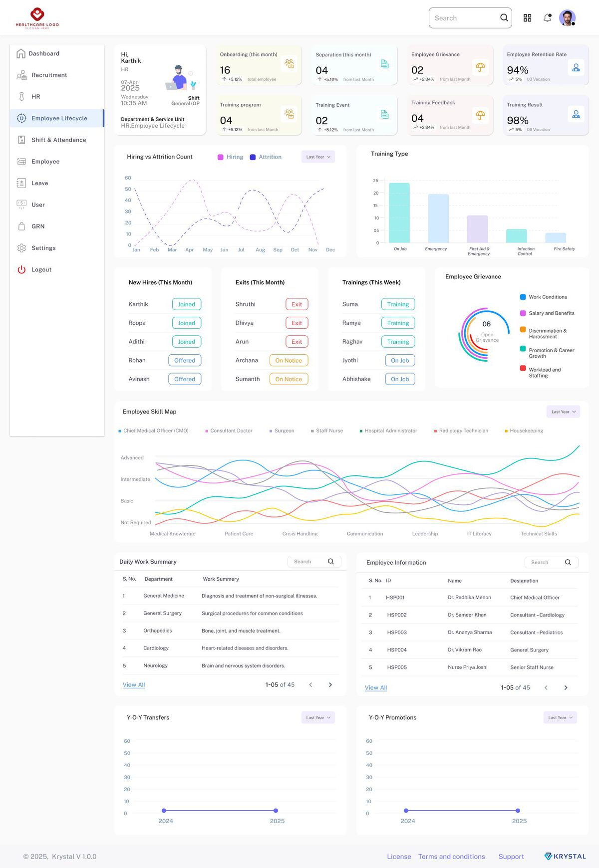Viewport: 599px width, 868px height.
Task: Select Employee Lifecycle in sidebar
Action: tap(57, 118)
